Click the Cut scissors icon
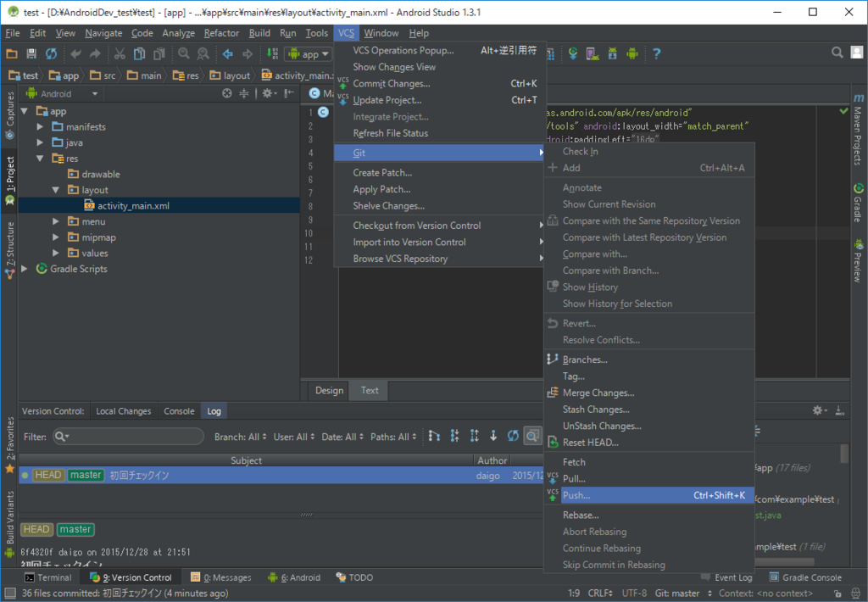 (120, 53)
